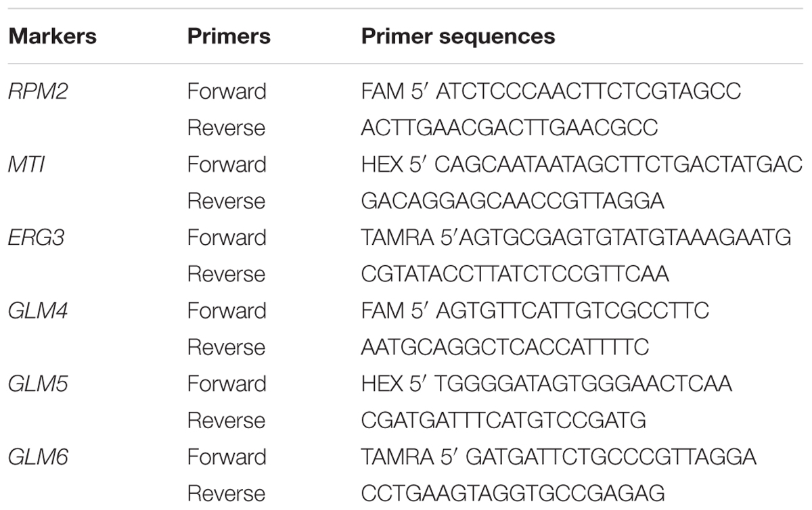The height and width of the screenshot is (510, 812).
Task: Click the Markers column header
Action: [52, 37]
